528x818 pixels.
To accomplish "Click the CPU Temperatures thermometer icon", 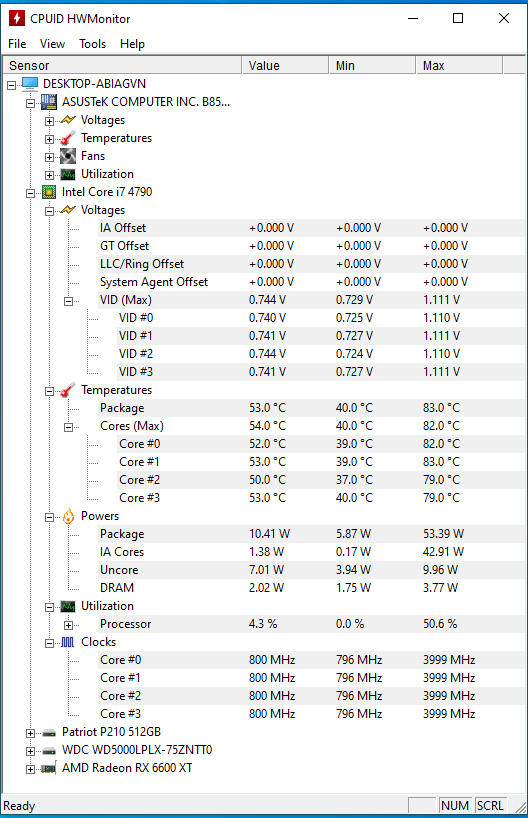I will (68, 390).
